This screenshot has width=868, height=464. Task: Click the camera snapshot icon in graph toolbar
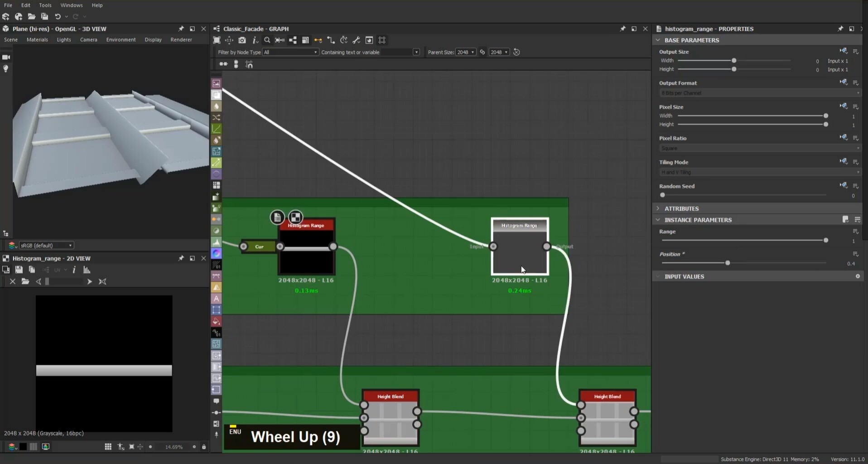point(242,40)
